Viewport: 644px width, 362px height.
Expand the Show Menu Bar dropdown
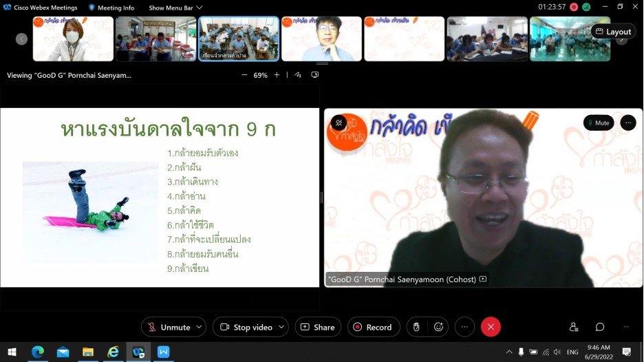tap(175, 8)
